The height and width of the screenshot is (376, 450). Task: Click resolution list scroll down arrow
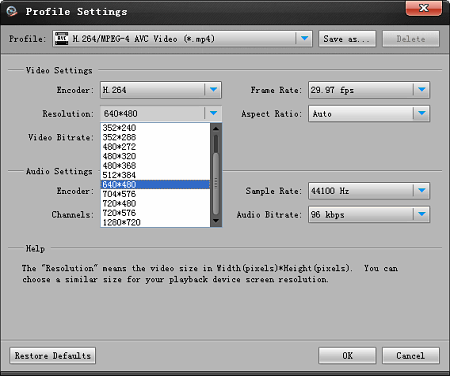(x=216, y=221)
